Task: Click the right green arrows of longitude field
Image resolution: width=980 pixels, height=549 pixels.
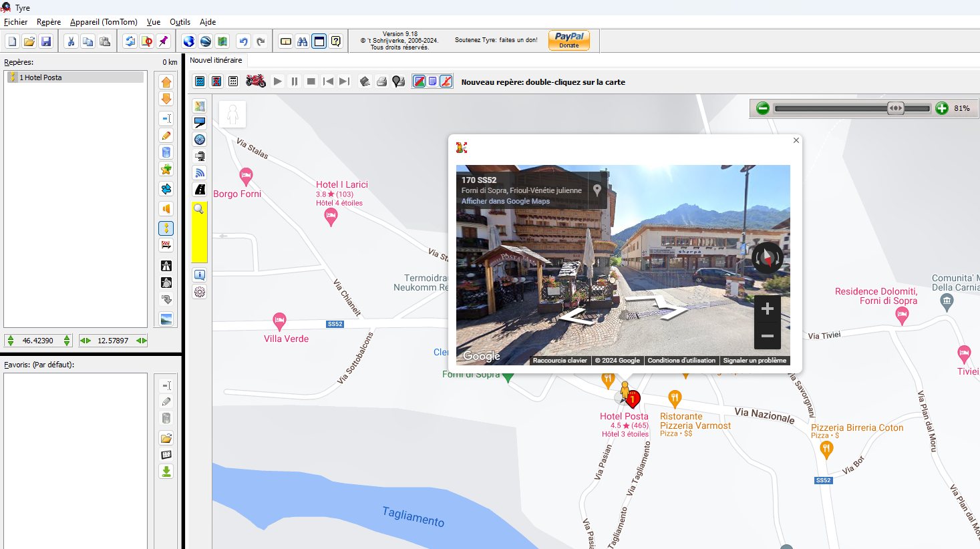Action: click(x=142, y=341)
